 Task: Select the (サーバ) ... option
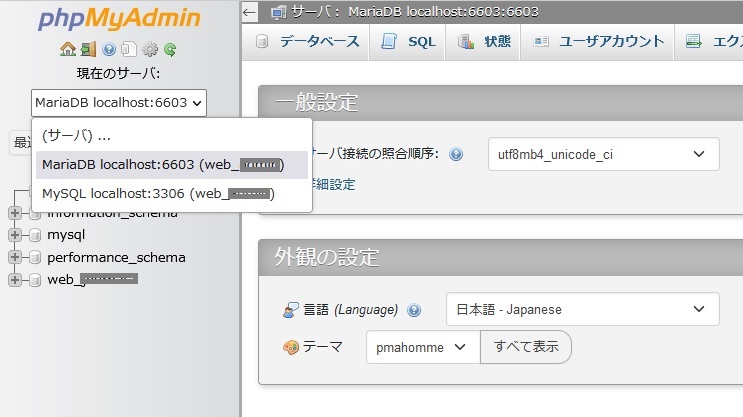point(172,136)
